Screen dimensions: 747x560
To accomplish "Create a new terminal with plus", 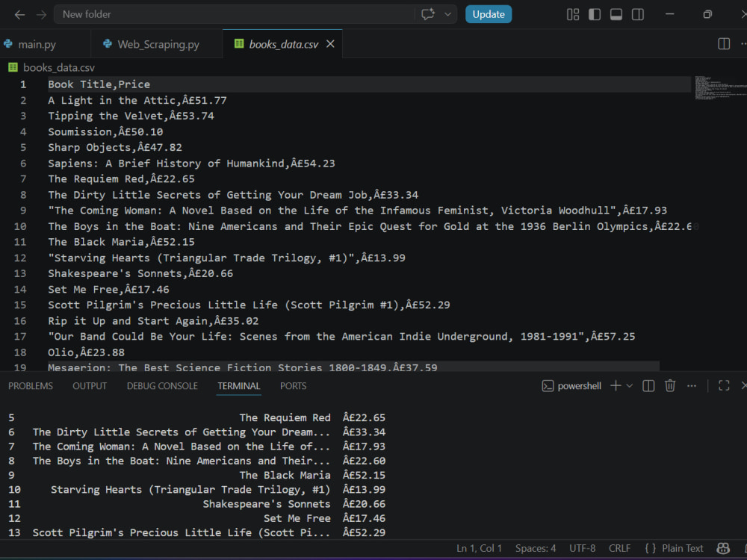I will click(x=616, y=385).
